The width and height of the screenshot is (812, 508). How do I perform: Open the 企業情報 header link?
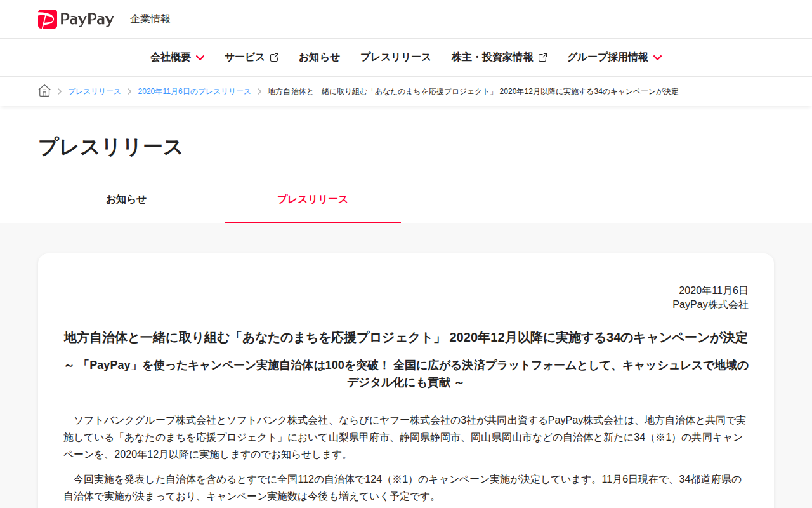[150, 19]
